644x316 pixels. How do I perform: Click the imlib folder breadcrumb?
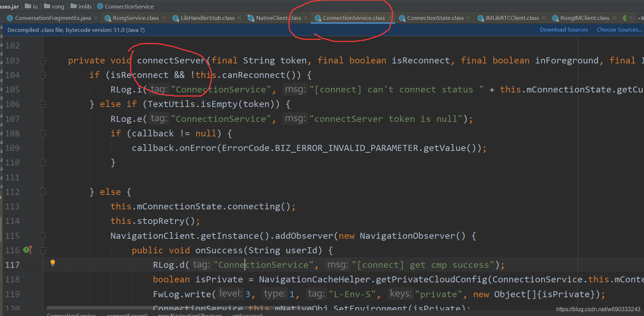point(81,6)
